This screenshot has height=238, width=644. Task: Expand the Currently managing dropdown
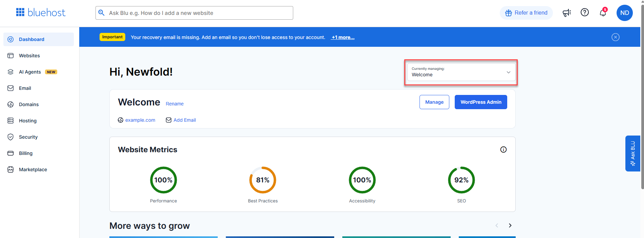[x=461, y=72]
